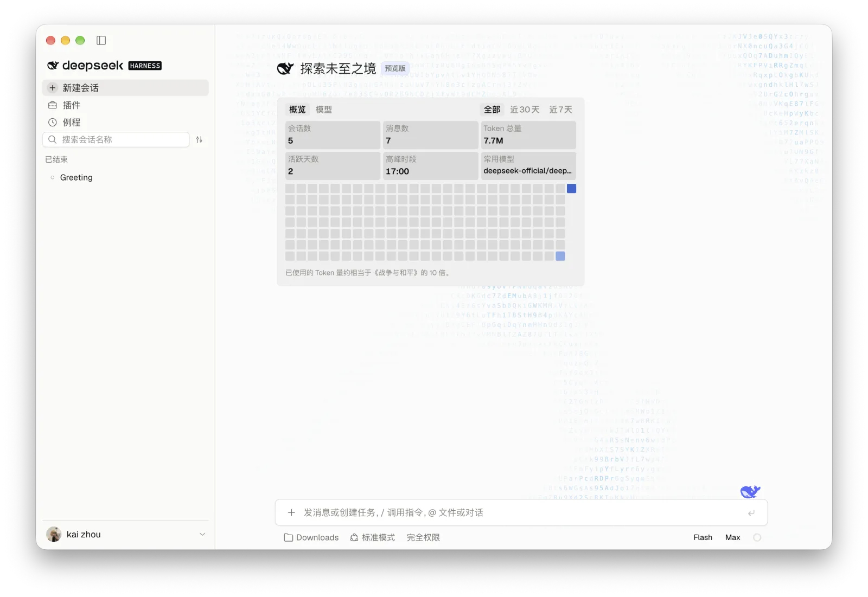Expand the kai zhou account chevron
The width and height of the screenshot is (868, 597).
click(x=202, y=534)
